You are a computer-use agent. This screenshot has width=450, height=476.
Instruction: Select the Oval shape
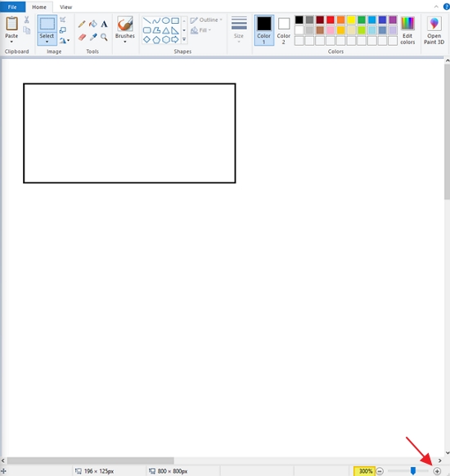(x=165, y=20)
